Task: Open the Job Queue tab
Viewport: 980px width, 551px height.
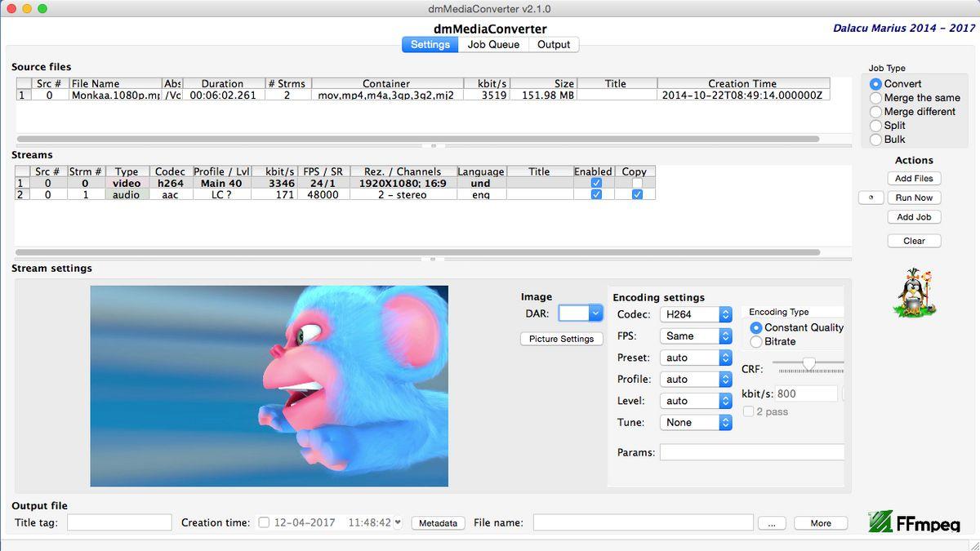Action: click(x=493, y=45)
